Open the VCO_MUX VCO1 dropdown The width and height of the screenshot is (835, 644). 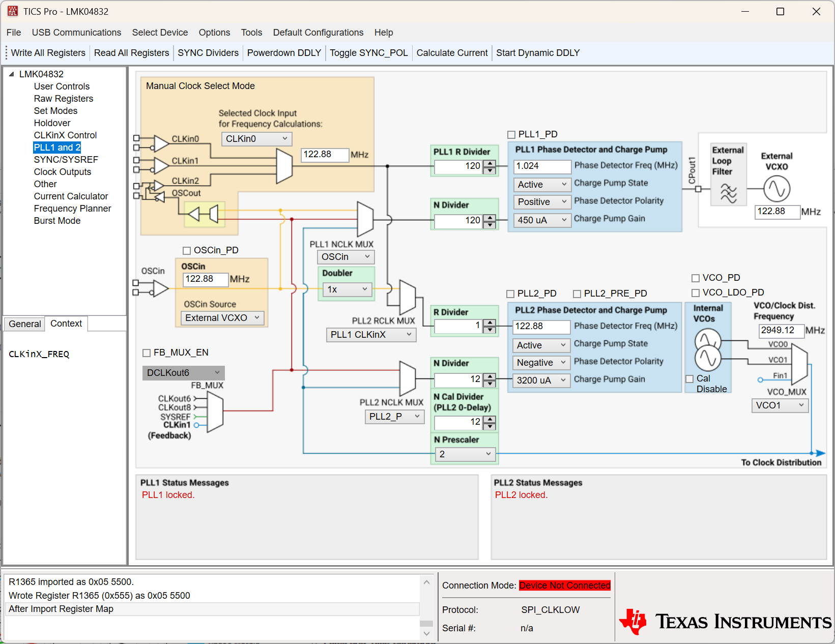point(780,405)
